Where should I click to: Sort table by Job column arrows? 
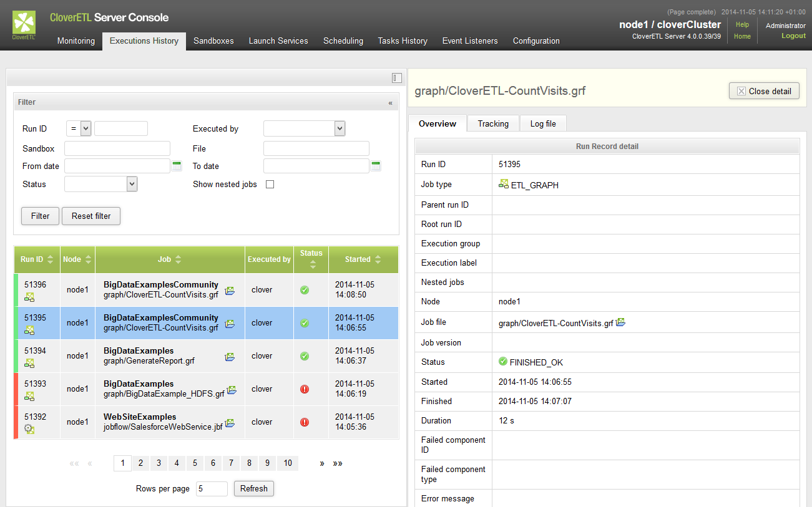point(178,259)
